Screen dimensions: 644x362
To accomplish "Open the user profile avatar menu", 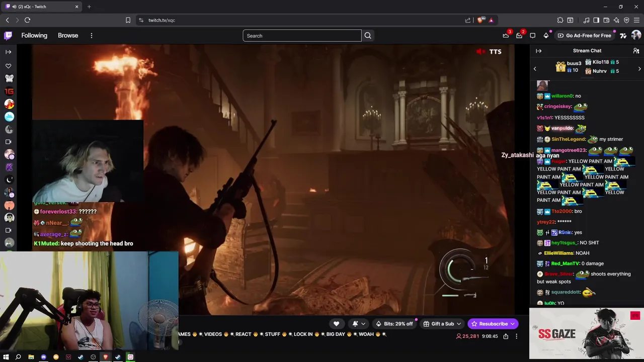I will pos(636,35).
